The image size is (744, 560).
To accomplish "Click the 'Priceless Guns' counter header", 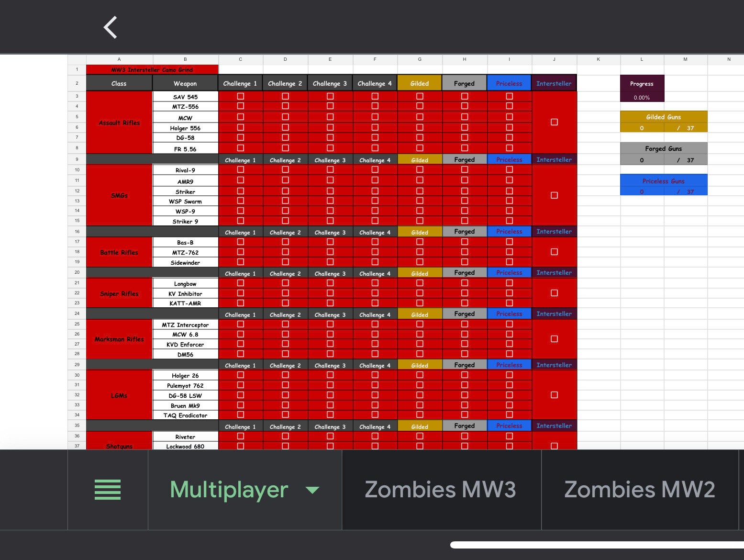I will pyautogui.click(x=664, y=181).
